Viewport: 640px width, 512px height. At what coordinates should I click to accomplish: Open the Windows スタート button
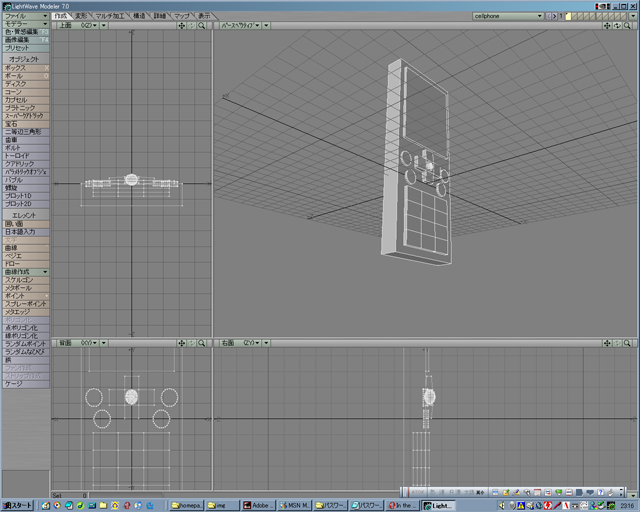point(18,505)
